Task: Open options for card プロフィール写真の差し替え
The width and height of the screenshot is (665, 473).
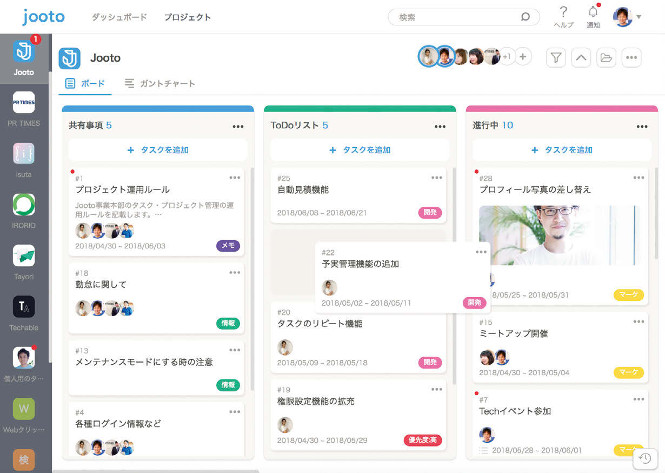Action: tap(639, 177)
